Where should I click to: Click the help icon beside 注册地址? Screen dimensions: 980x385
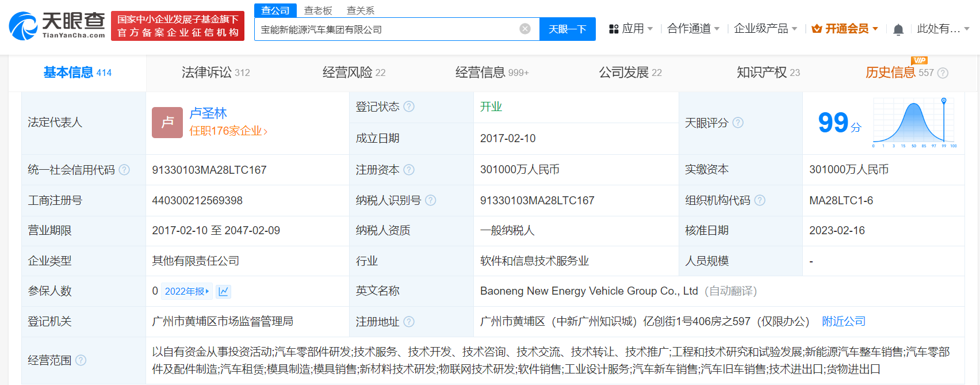point(409,322)
